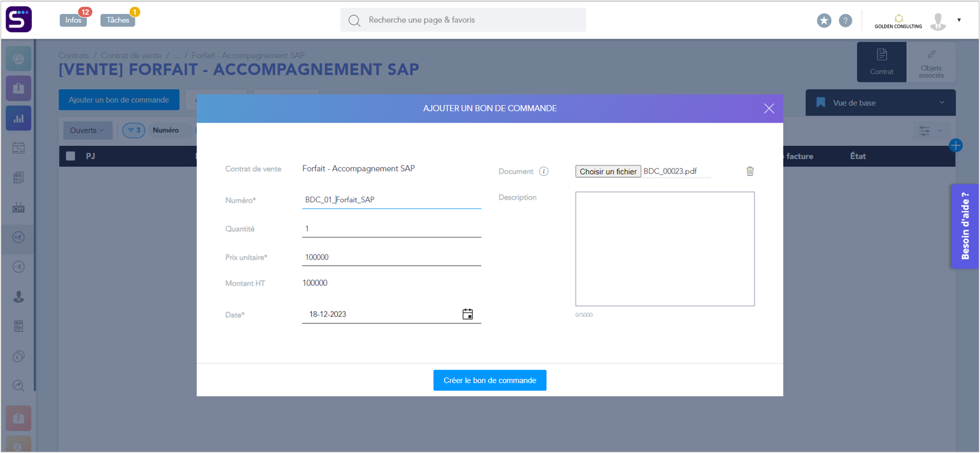Click the Document info icon
Screen dimensions: 980x453
click(x=544, y=172)
